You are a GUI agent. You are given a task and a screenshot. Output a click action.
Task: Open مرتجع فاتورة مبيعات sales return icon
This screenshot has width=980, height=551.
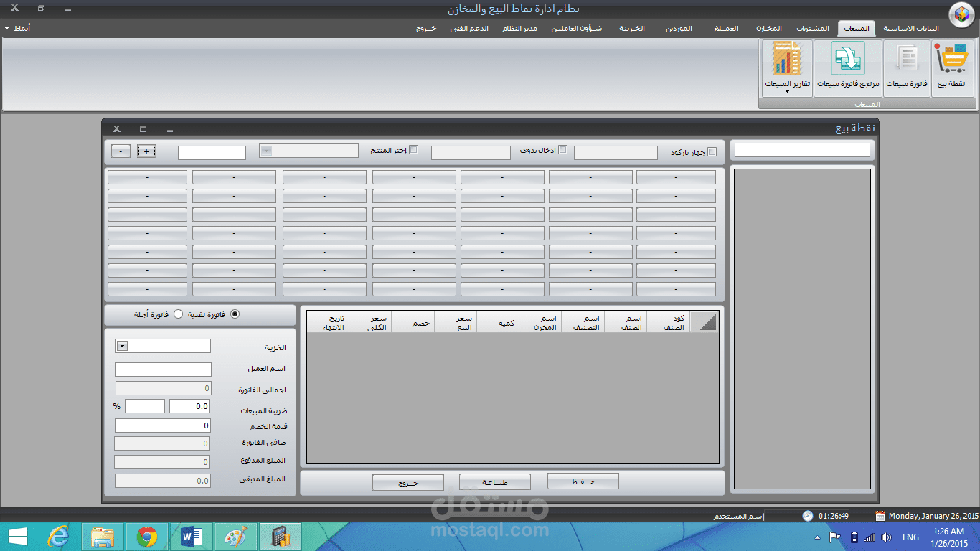coord(848,68)
